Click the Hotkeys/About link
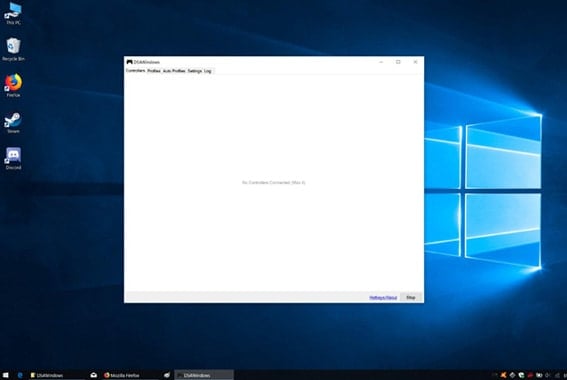Screen dimensions: 567x380 click(383, 298)
